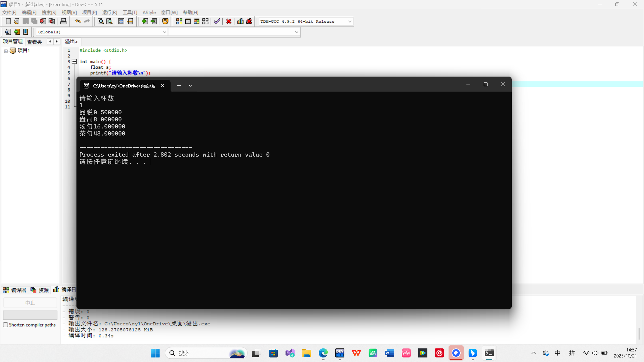Click the Find magnifier icon
644x362 pixels.
tap(100, 21)
